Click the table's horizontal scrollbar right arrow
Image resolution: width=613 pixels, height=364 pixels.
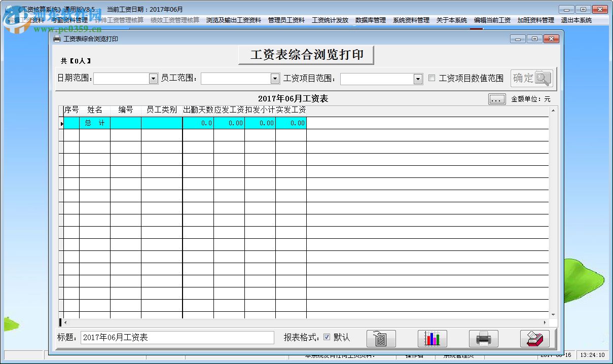545,322
